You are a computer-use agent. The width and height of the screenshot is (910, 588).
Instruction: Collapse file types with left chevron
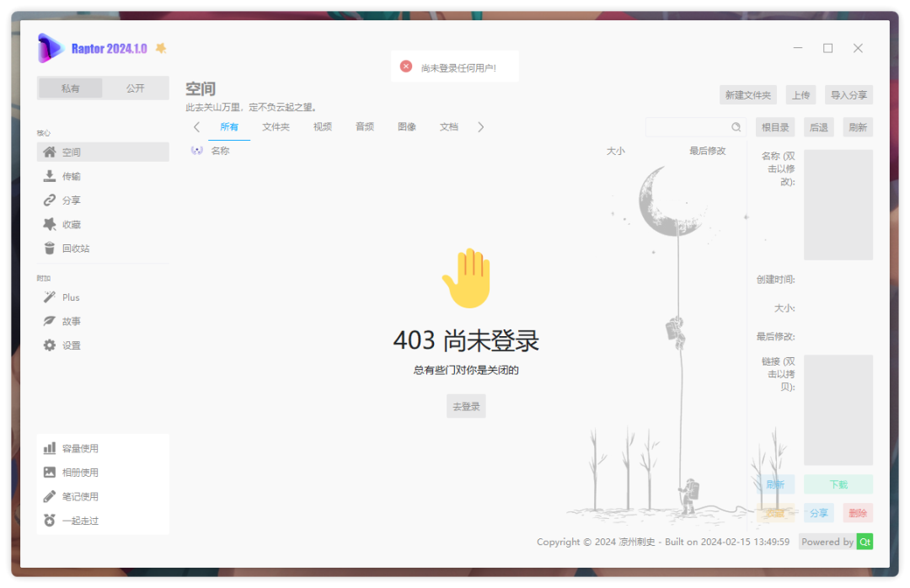point(196,126)
